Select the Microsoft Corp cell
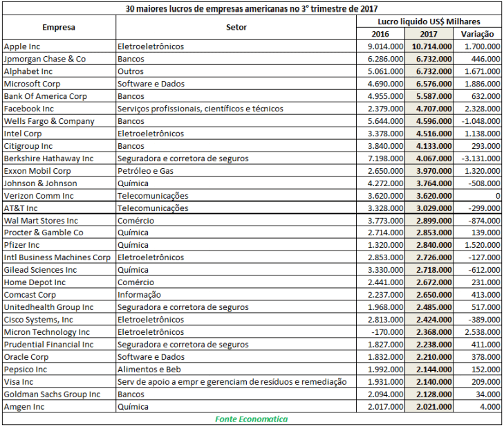This screenshot has height=427, width=504. [x=59, y=84]
